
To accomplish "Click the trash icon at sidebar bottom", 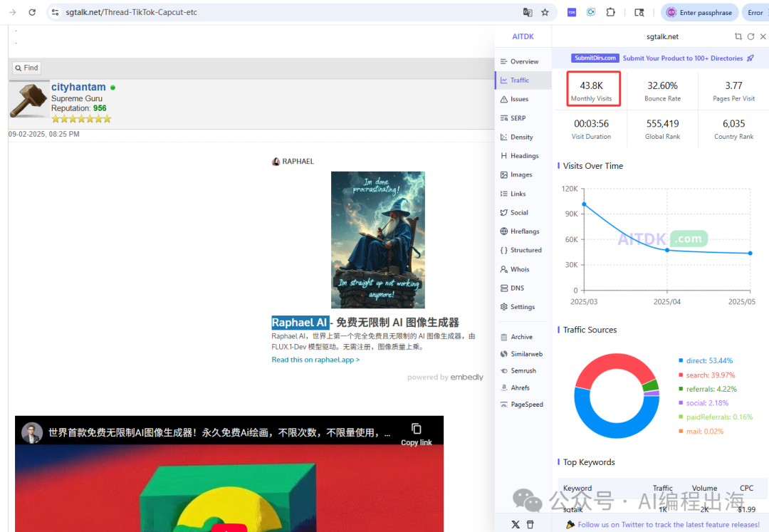I will point(530,524).
